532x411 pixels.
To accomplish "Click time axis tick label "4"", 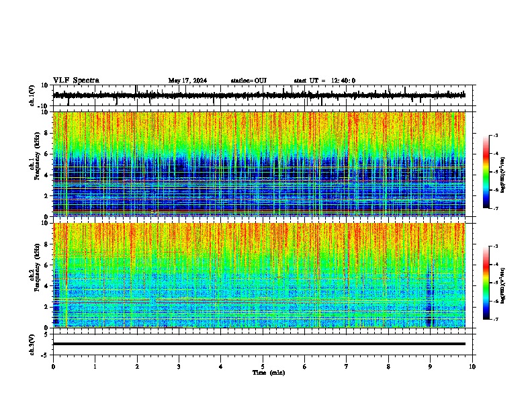I will coord(221,367).
